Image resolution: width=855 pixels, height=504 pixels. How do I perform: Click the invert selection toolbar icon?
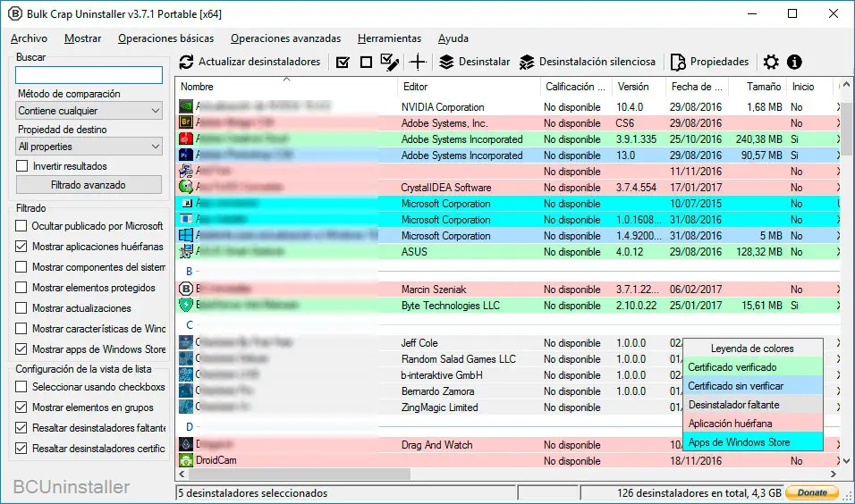click(x=389, y=63)
